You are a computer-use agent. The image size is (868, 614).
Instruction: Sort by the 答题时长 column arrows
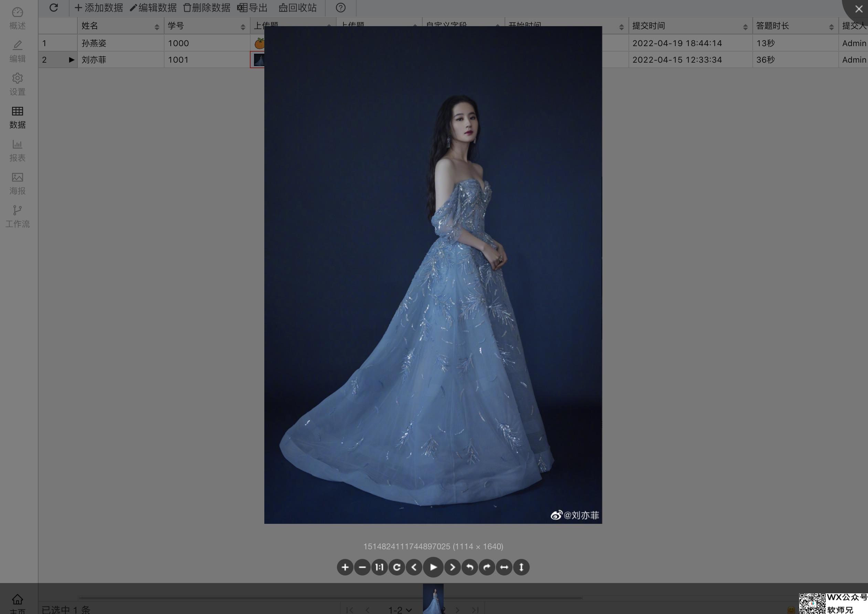click(x=831, y=27)
